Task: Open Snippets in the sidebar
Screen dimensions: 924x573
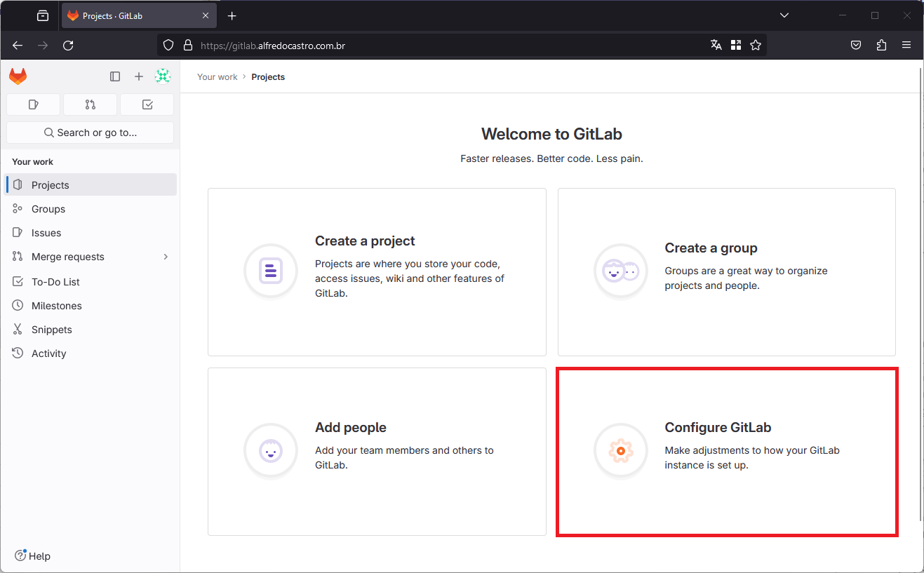Action: click(91, 330)
